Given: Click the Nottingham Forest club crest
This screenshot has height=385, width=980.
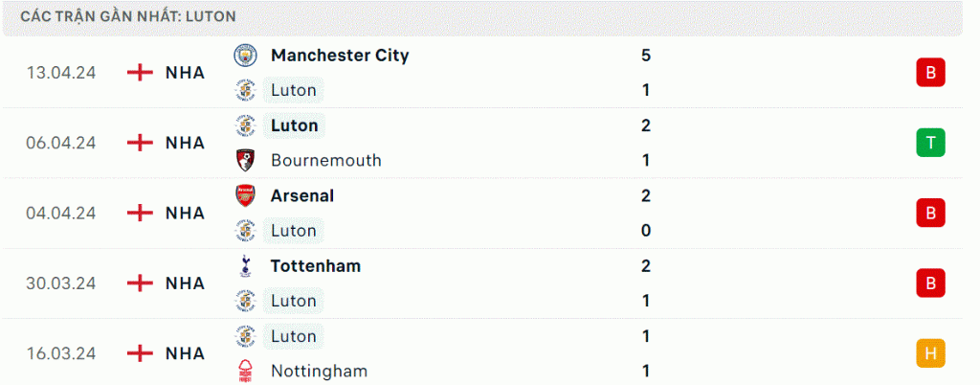Looking at the screenshot, I should point(245,372).
